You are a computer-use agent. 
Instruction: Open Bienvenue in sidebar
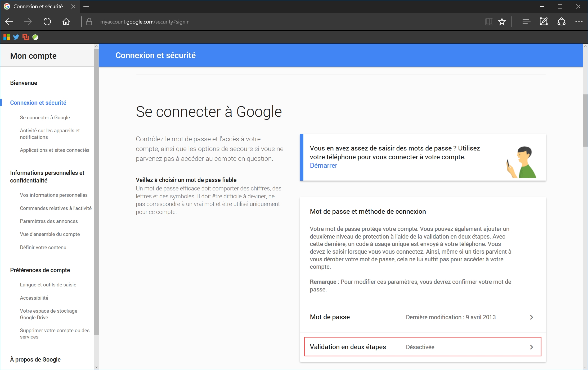[x=24, y=83]
